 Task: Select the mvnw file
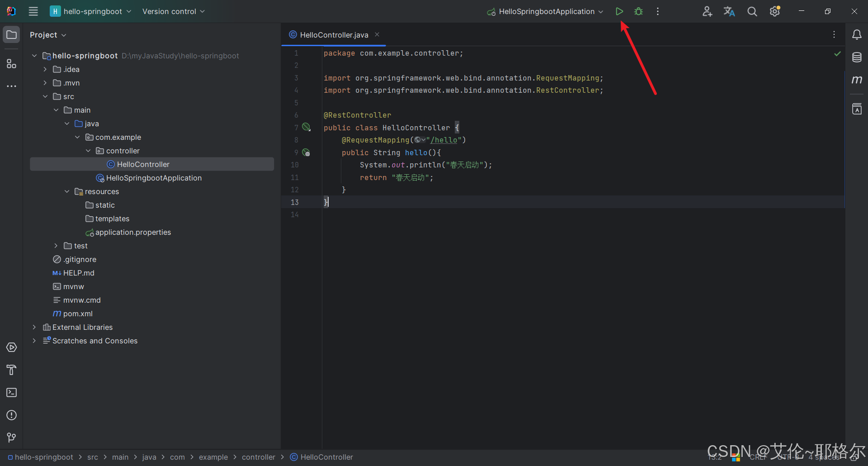[x=152, y=286]
